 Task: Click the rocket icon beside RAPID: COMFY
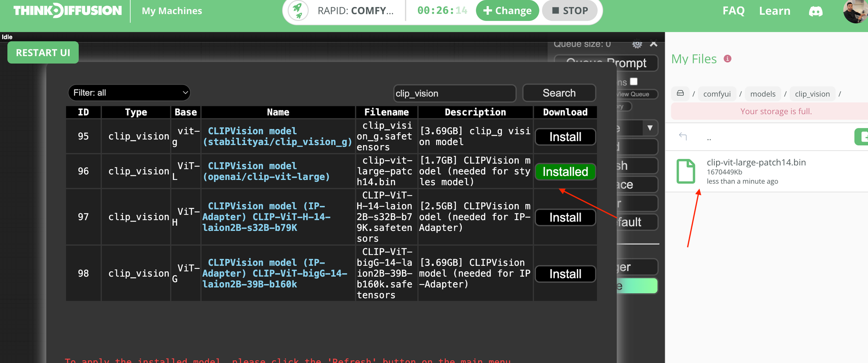298,10
